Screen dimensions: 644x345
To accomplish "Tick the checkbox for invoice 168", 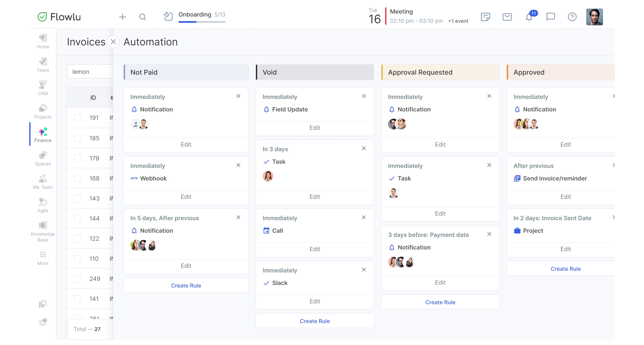I will pyautogui.click(x=78, y=178).
